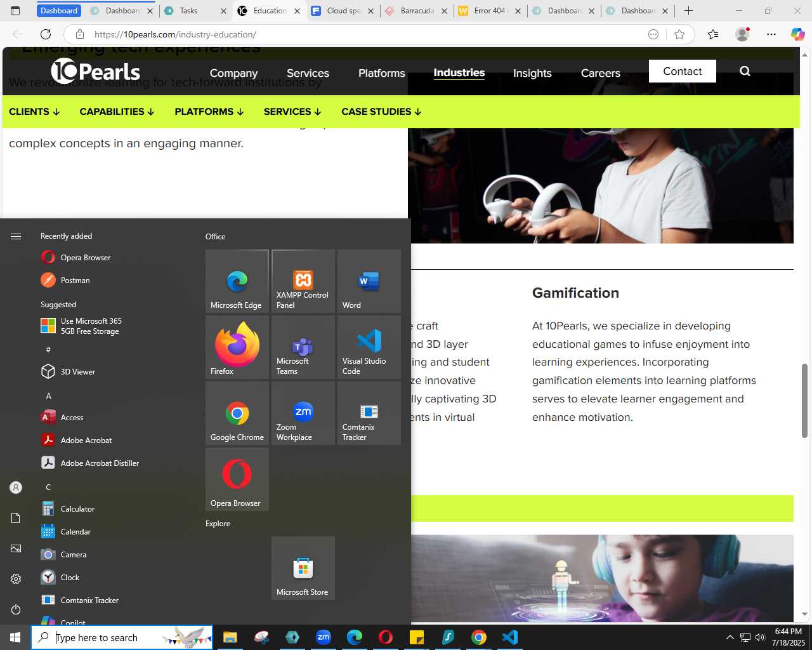Refresh the current page
This screenshot has height=650, width=812.
[46, 34]
